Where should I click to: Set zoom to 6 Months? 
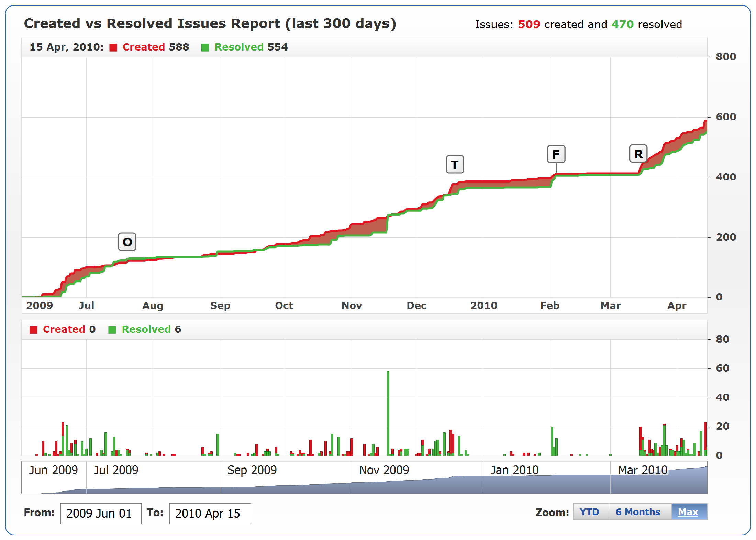[x=638, y=512]
